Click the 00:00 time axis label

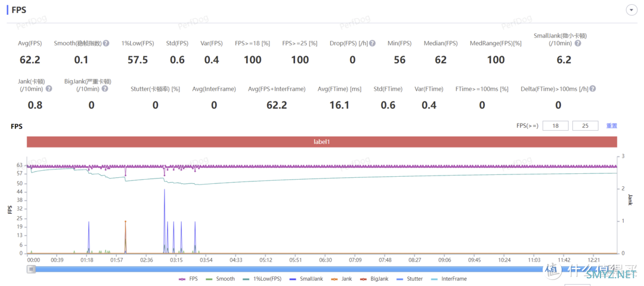point(33,260)
